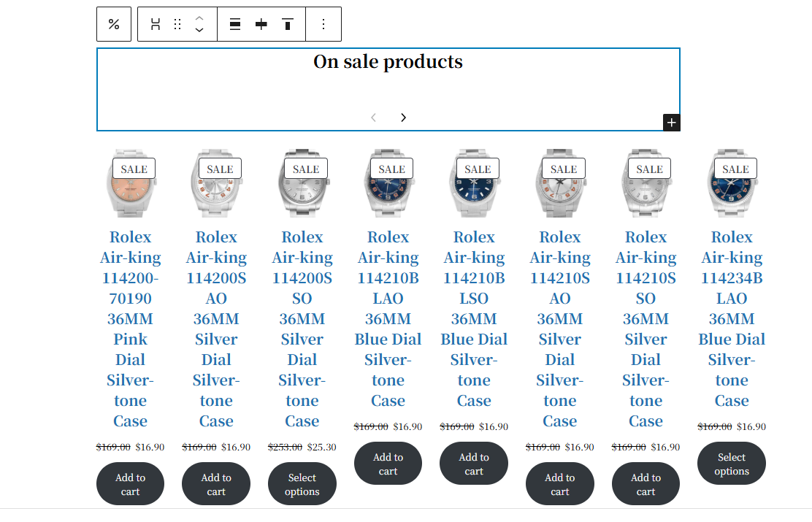The image size is (812, 522).
Task: Click the center alignment icon
Action: point(261,23)
